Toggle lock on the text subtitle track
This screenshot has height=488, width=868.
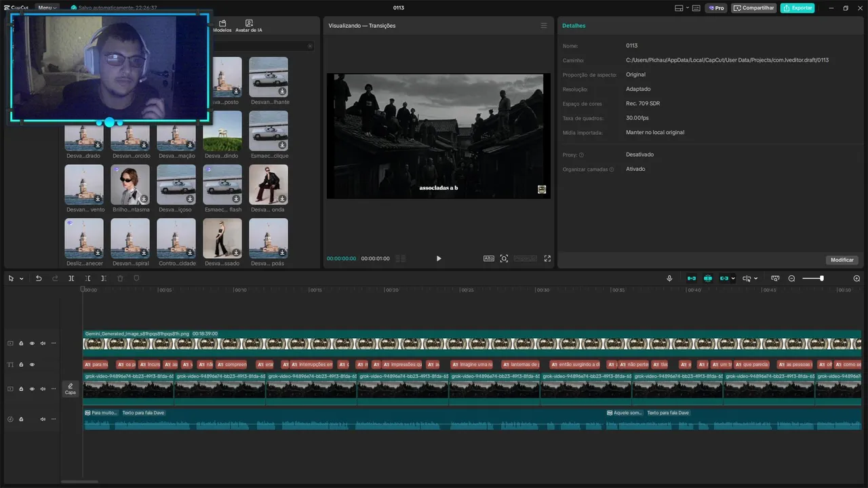click(x=21, y=365)
